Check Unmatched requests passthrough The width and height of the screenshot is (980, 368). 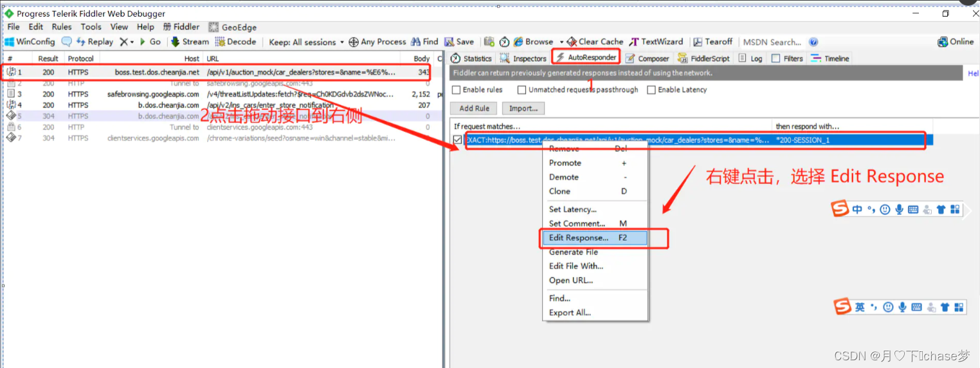[522, 90]
